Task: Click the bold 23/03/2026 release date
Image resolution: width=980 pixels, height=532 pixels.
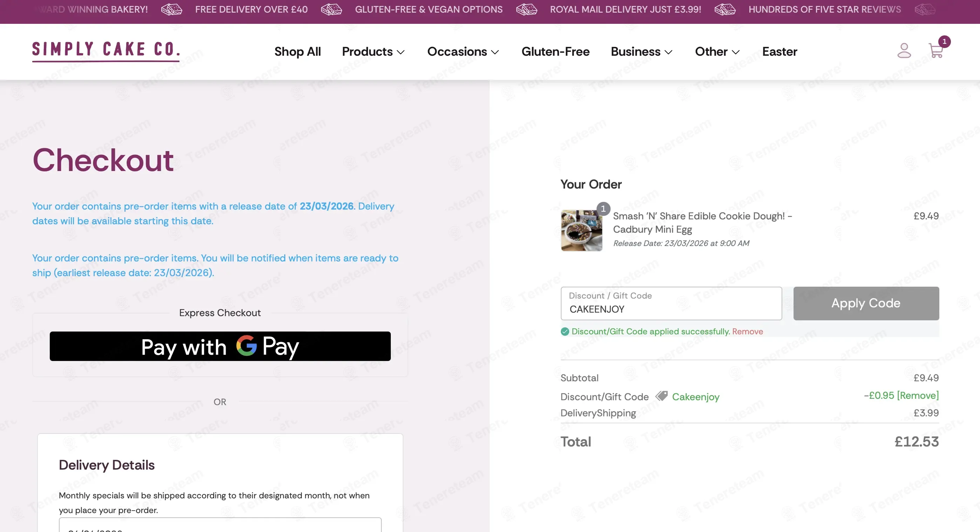Action: click(326, 206)
